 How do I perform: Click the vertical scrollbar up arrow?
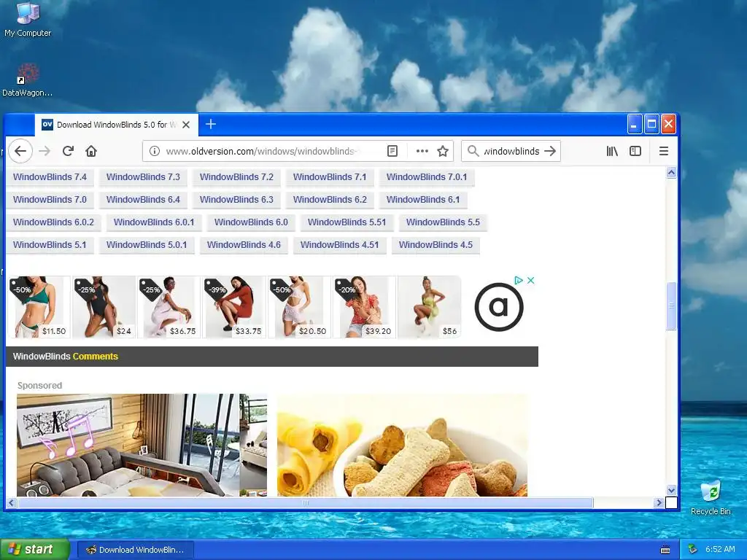click(671, 172)
